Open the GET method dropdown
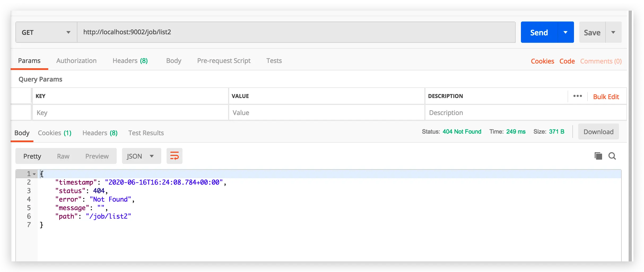This screenshot has width=644, height=272. click(x=46, y=32)
